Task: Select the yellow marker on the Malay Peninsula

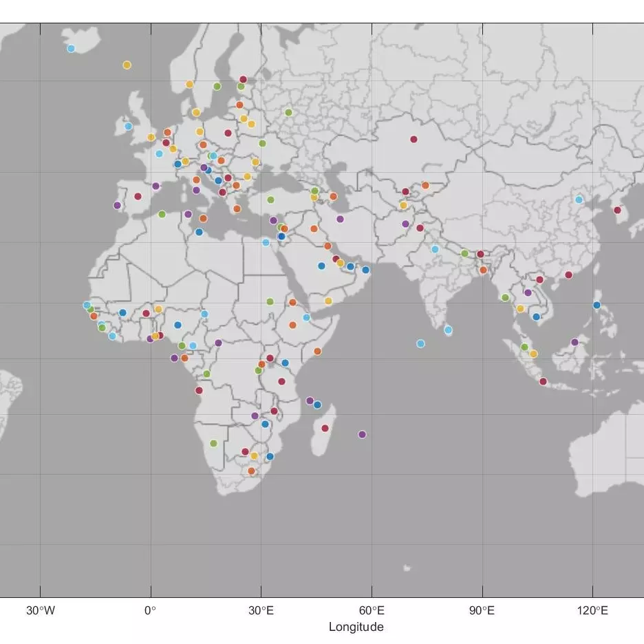Action: [533, 353]
